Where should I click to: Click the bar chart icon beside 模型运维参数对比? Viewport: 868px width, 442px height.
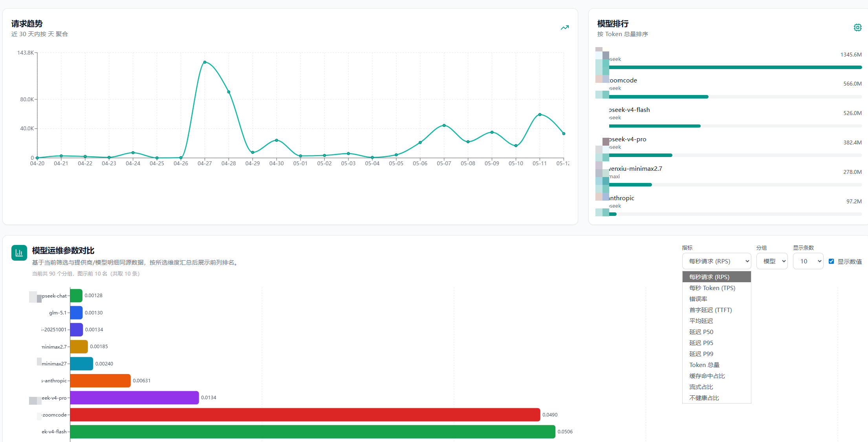click(x=19, y=253)
